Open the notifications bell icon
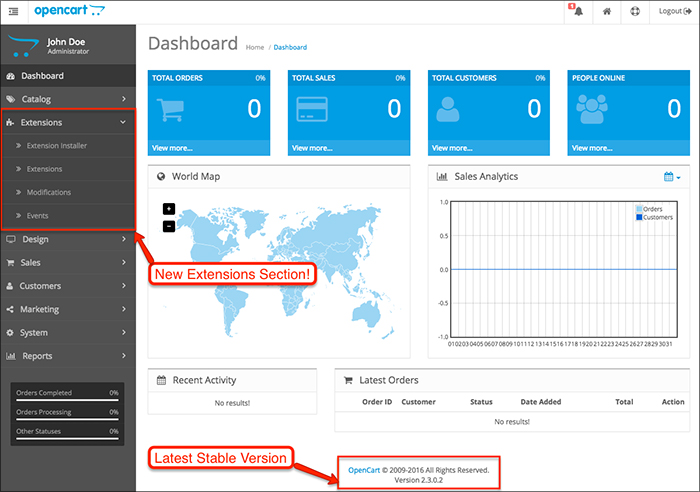The image size is (700, 492). point(577,12)
